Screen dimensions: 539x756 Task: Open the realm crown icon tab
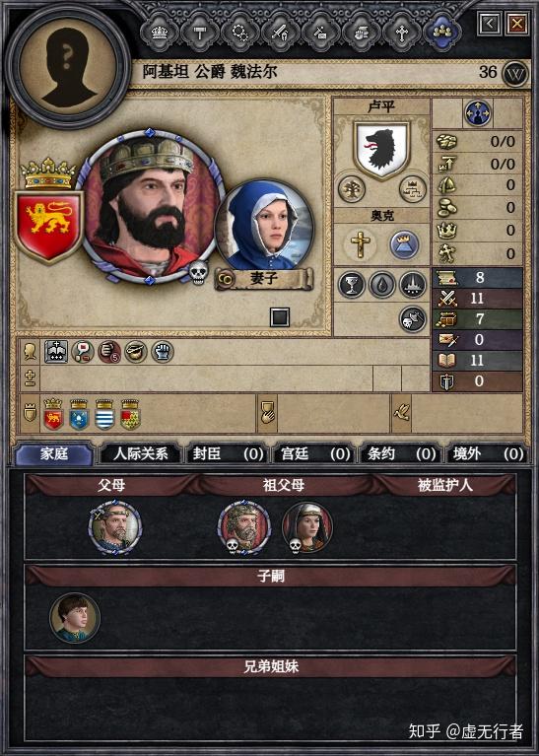tap(160, 33)
